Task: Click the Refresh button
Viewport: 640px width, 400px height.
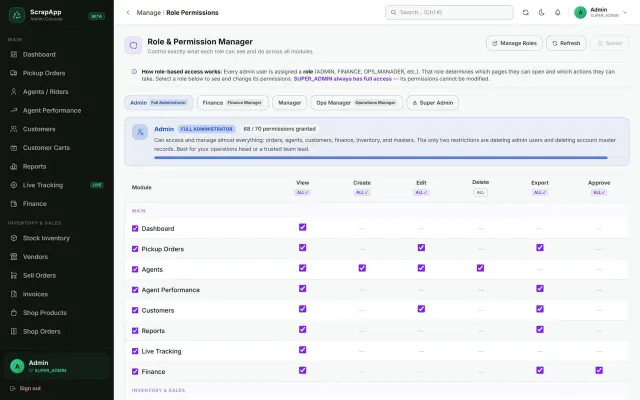Action: coord(566,43)
